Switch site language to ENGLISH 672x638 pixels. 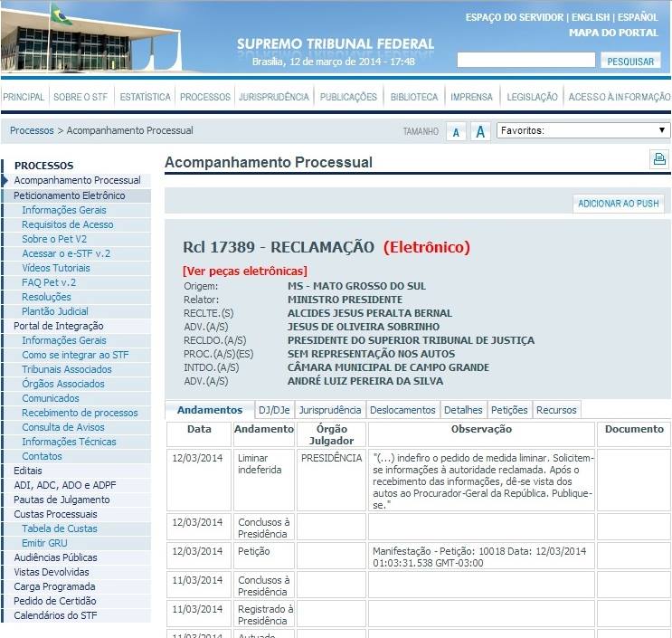tap(590, 17)
